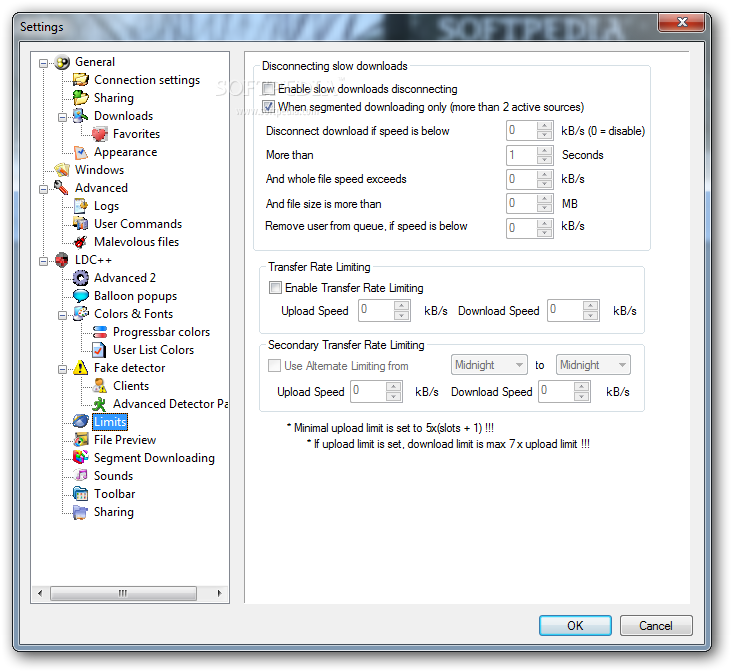The width and height of the screenshot is (732, 672).
Task: Click the Fake detector warning icon
Action: [x=81, y=368]
